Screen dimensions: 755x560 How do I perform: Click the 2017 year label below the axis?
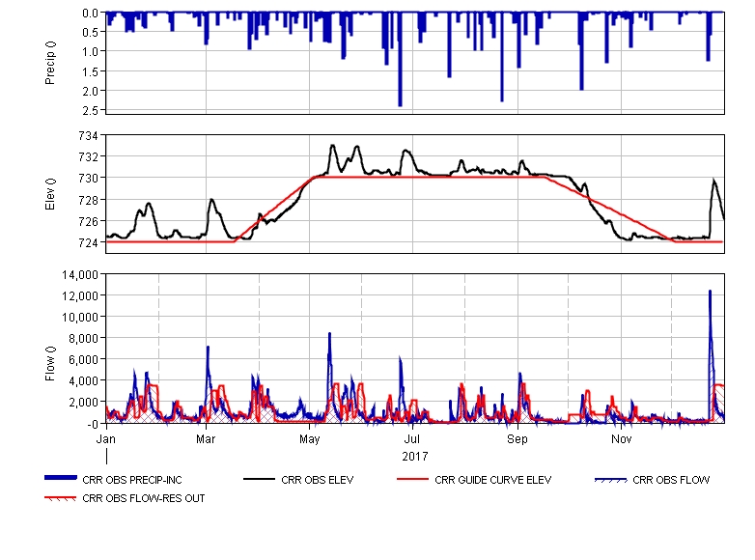[414, 456]
